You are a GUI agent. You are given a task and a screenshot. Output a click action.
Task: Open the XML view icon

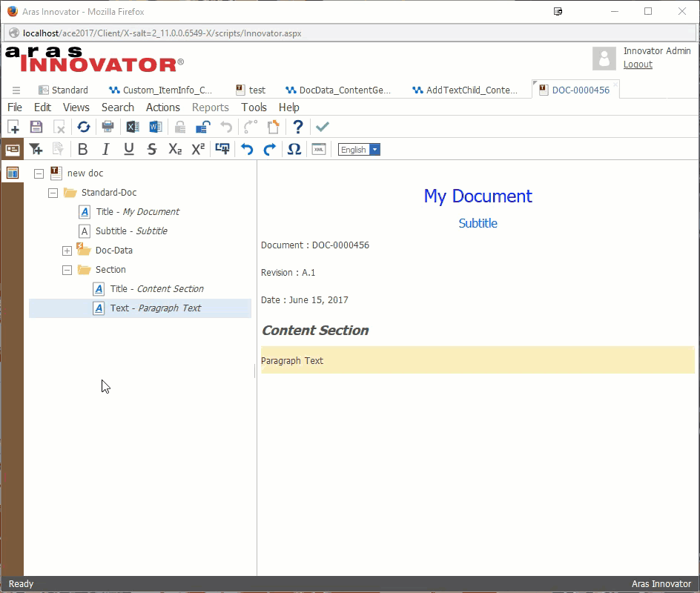(x=319, y=149)
